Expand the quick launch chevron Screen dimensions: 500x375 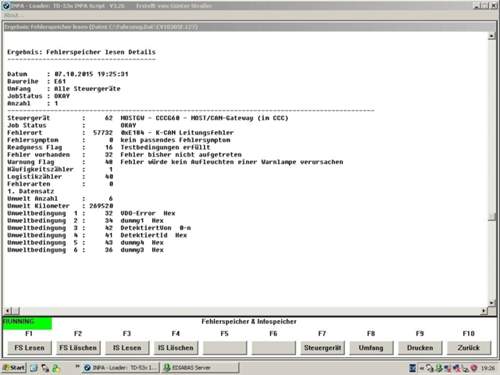77,366
